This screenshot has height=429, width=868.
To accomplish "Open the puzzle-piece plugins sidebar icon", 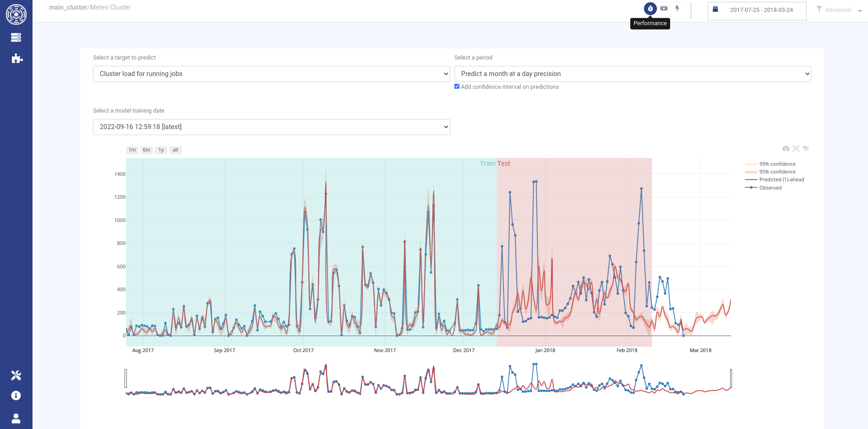I will point(16,58).
